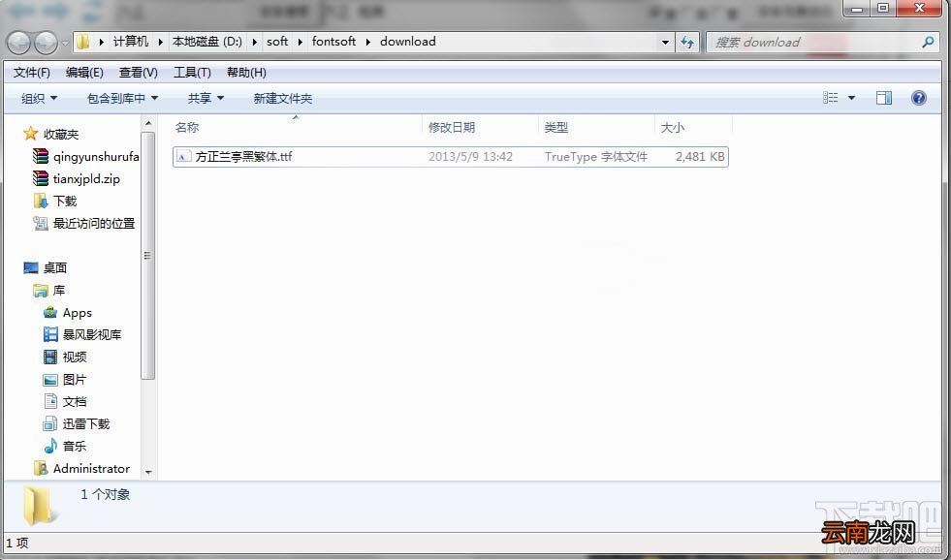The width and height of the screenshot is (951, 560).
Task: Click the 2013/5/9 13:42 date cell
Action: (x=470, y=156)
